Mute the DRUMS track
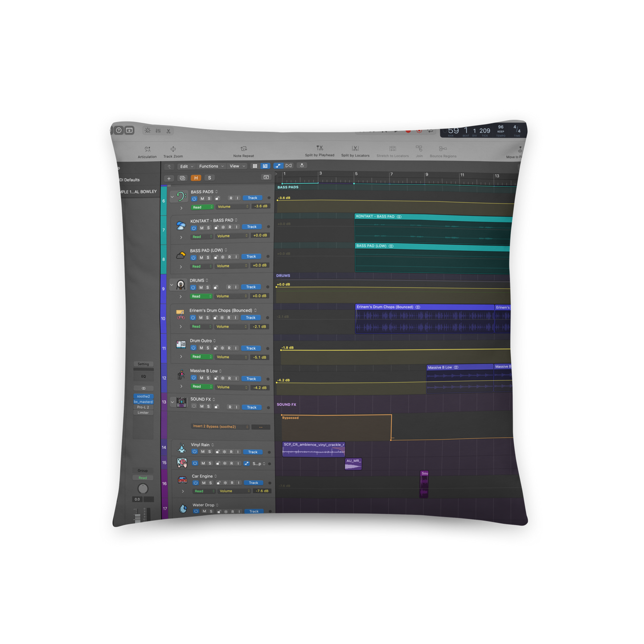 tap(201, 287)
